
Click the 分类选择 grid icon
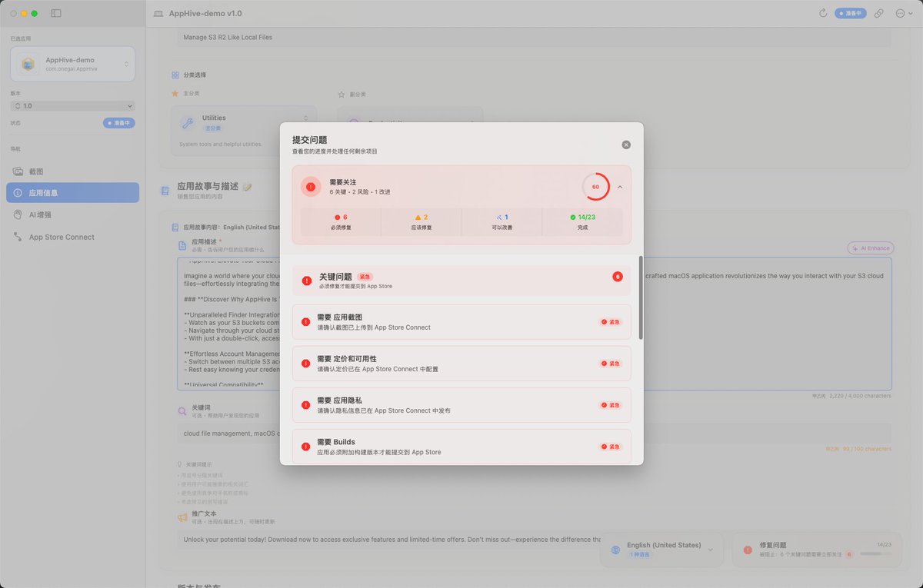pyautogui.click(x=175, y=75)
